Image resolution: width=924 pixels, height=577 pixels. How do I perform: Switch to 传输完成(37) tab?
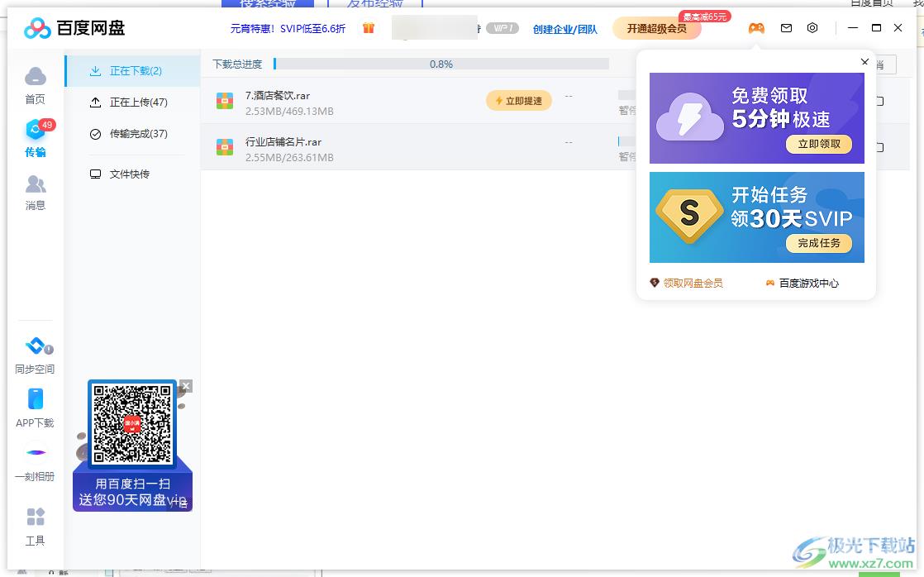coord(132,134)
